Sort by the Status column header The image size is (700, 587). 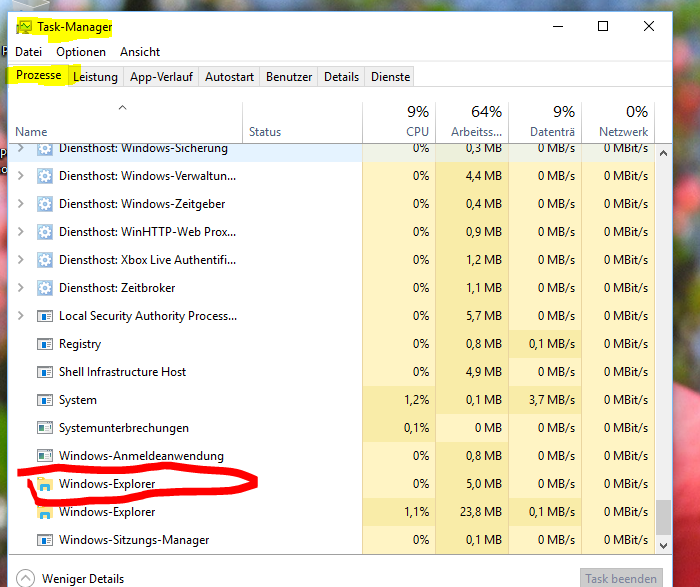[302, 121]
